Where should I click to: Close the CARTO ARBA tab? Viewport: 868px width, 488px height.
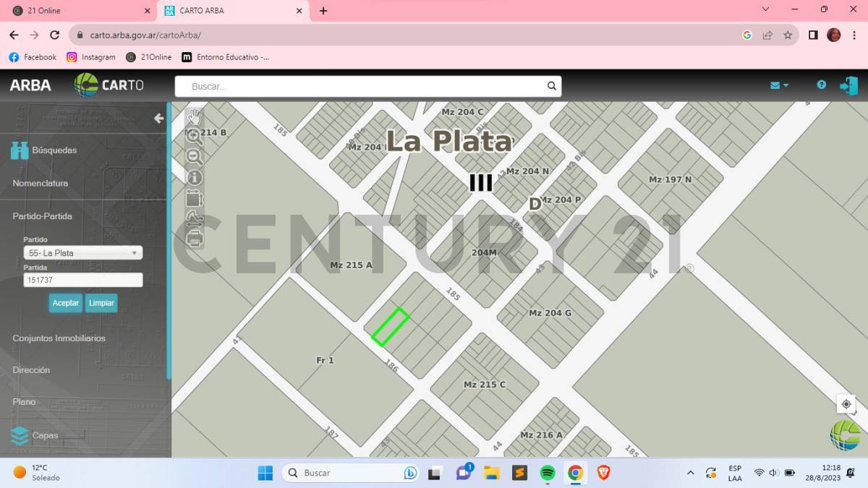[x=299, y=11]
